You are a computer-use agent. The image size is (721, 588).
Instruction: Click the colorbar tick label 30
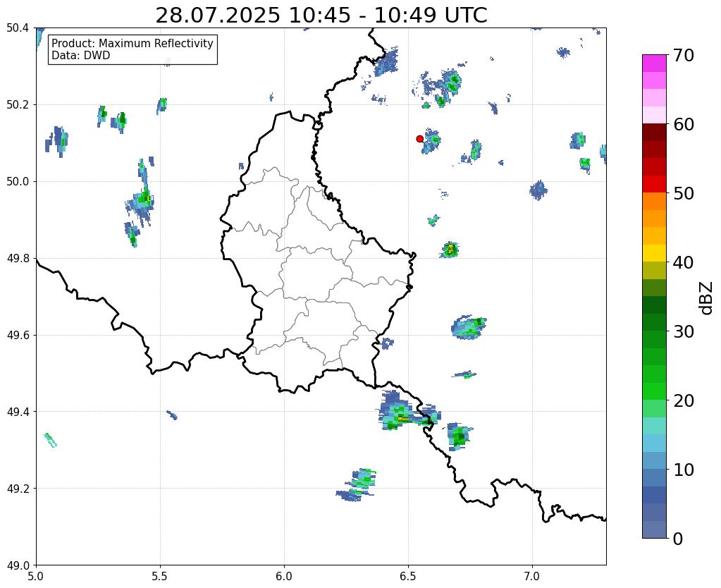coord(683,331)
